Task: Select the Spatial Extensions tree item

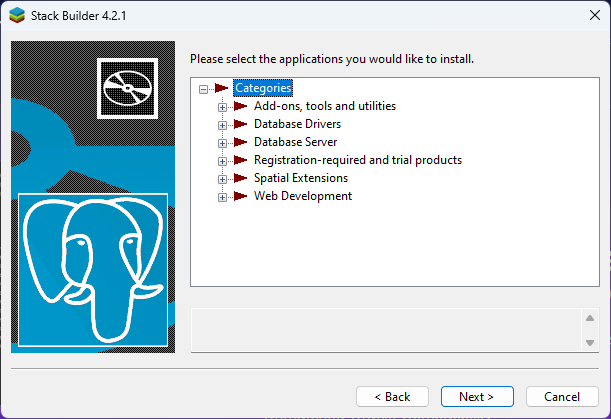Action: (x=301, y=178)
